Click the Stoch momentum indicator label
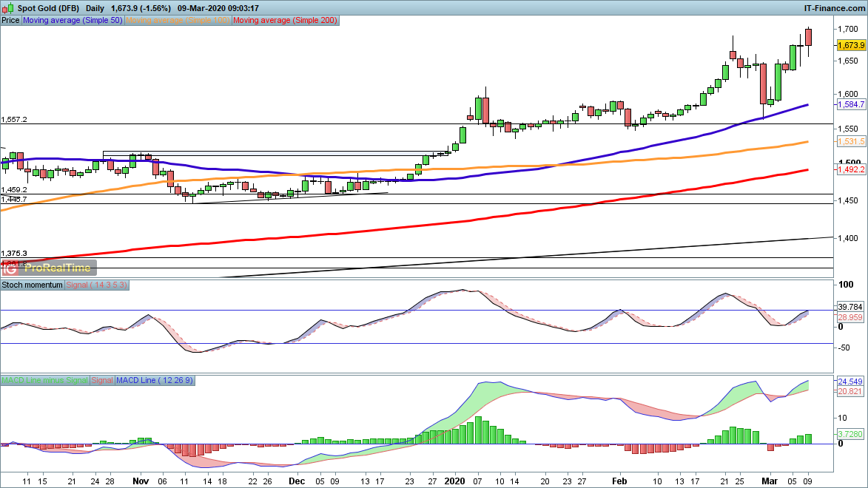This screenshot has width=868, height=488. point(32,285)
